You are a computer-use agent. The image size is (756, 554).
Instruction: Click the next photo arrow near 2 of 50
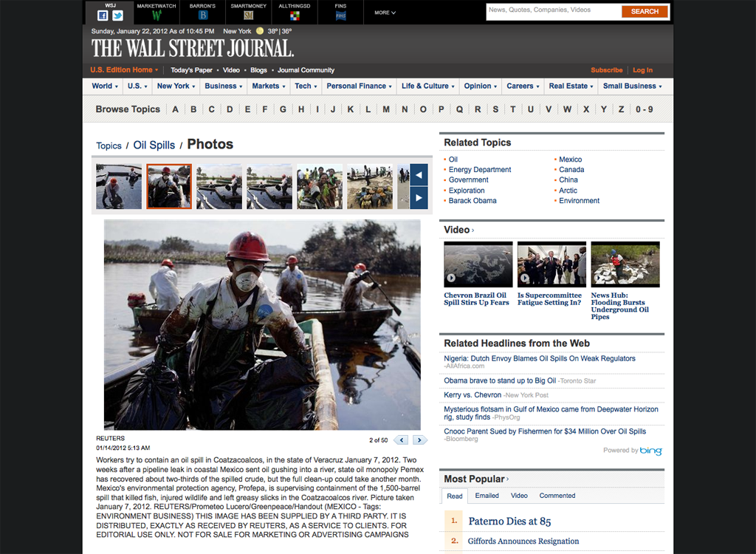[420, 440]
